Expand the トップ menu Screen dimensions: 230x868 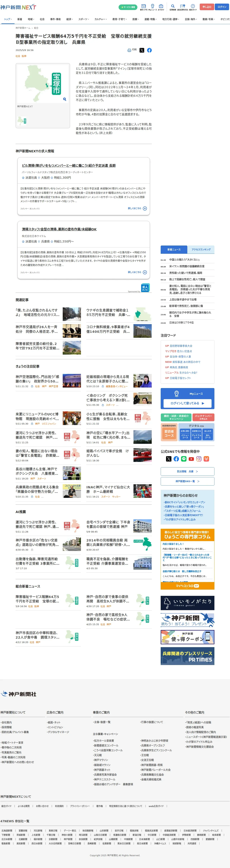(x=8, y=19)
